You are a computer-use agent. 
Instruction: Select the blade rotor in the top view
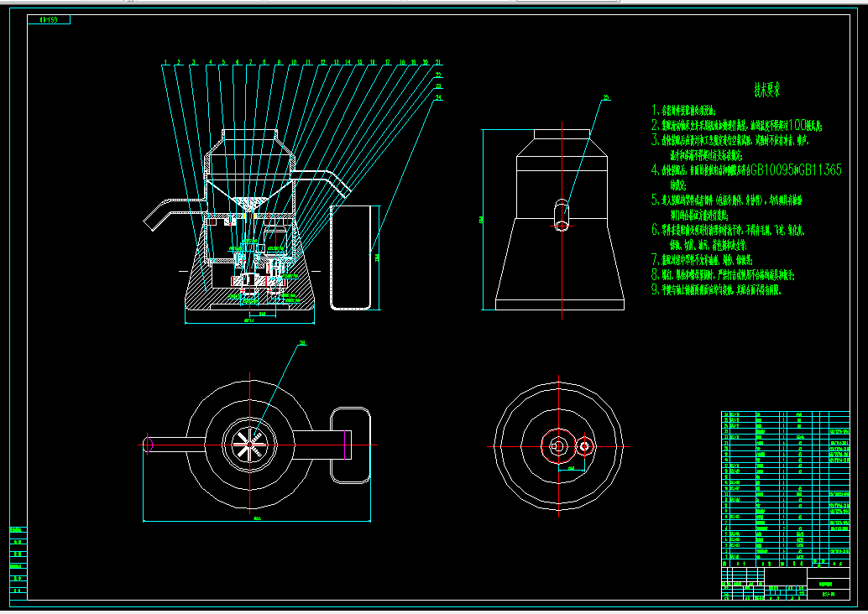[x=249, y=445]
